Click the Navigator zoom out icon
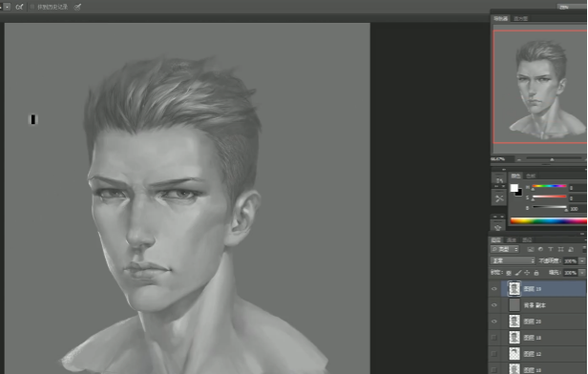Viewport: 588px width, 374px height. (x=519, y=159)
